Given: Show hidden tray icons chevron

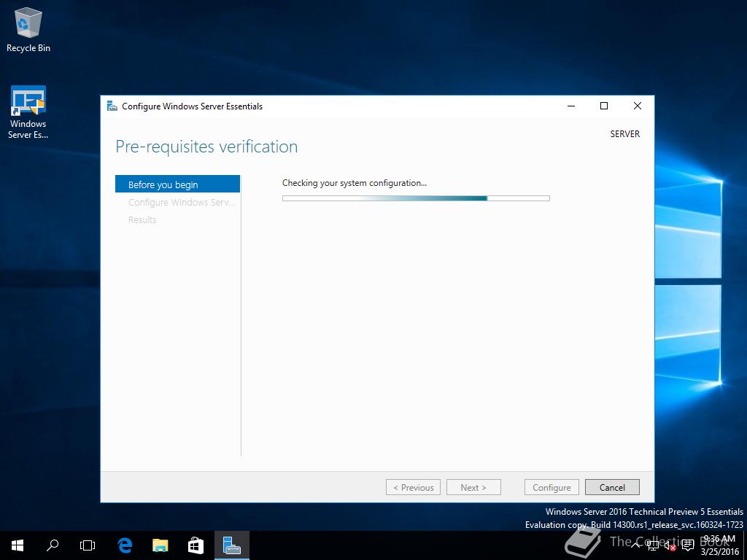Looking at the screenshot, I should (635, 545).
